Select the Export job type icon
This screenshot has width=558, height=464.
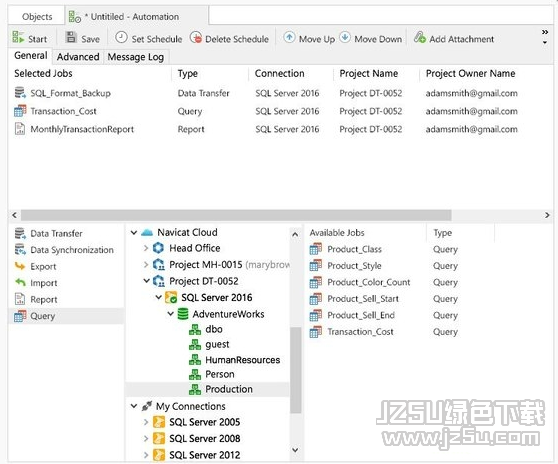click(x=20, y=266)
